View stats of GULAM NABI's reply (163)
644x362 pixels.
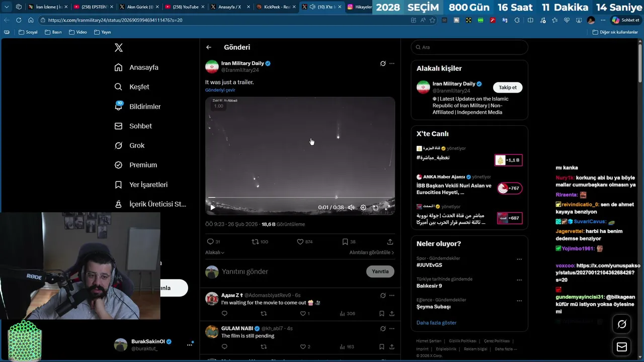pos(347,346)
